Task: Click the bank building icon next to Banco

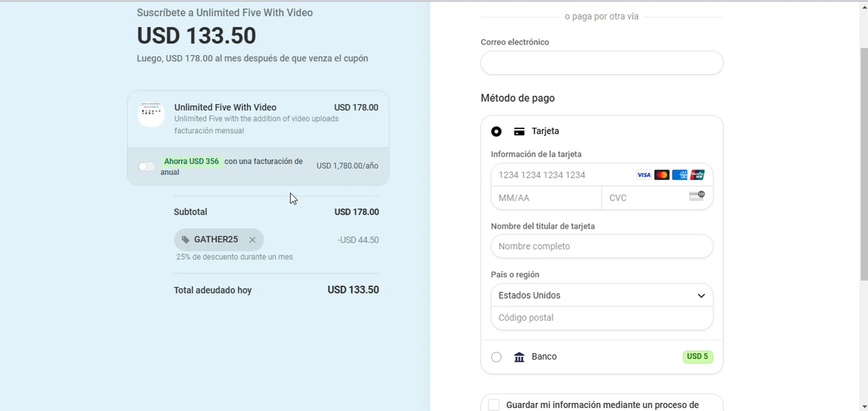Action: tap(519, 357)
